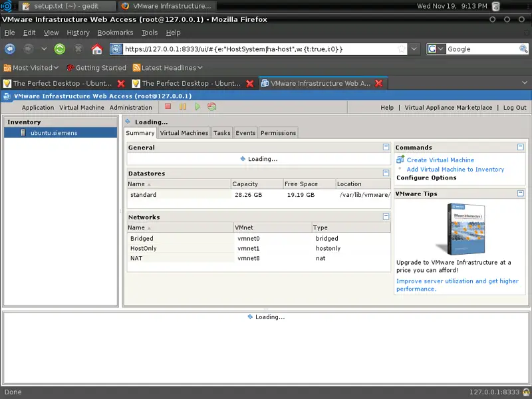Screen dimensions: 532x399
Task: Switch to the Permissions tab
Action: (x=278, y=133)
